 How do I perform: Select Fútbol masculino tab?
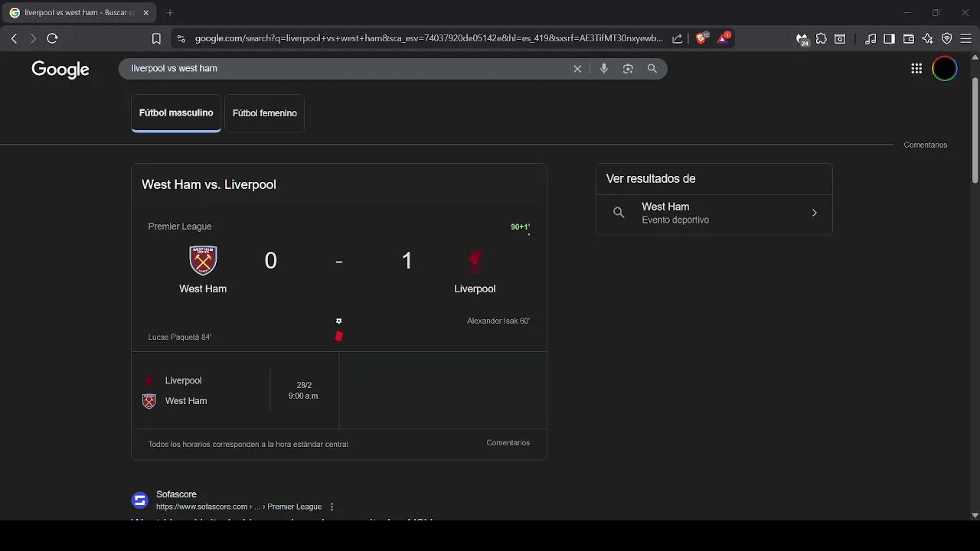(176, 113)
